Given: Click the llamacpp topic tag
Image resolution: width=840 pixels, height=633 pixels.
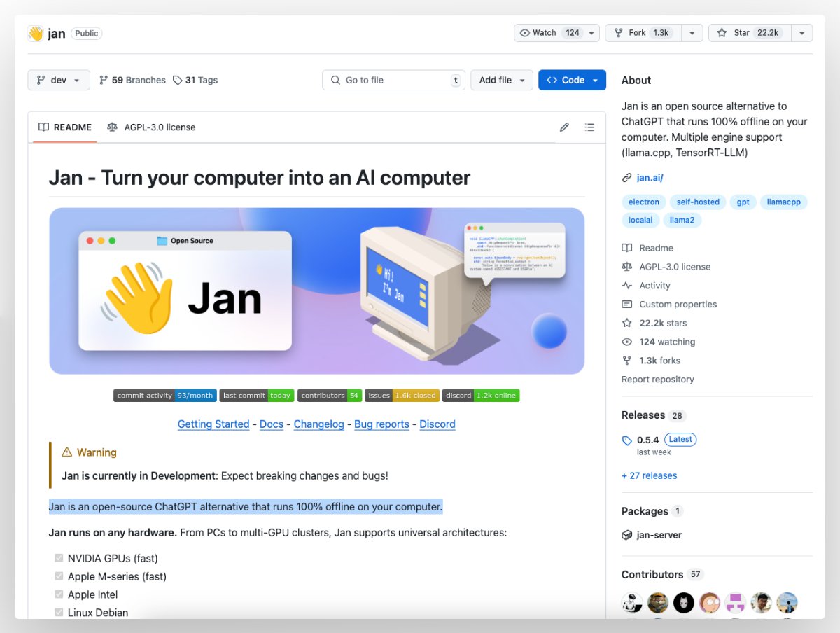Looking at the screenshot, I should click(x=784, y=202).
